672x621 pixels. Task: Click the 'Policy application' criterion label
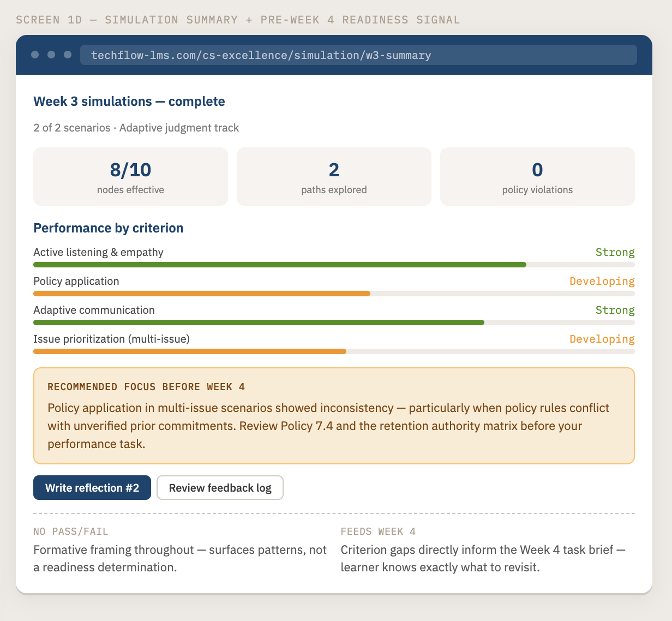pyautogui.click(x=76, y=281)
